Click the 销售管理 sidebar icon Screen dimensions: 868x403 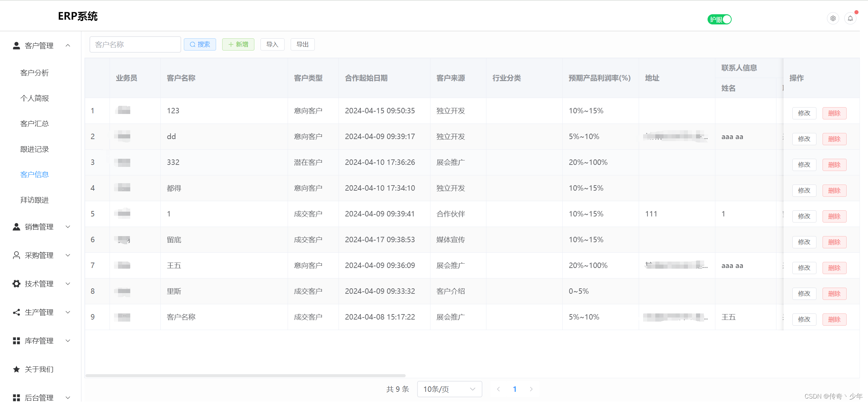pos(16,227)
